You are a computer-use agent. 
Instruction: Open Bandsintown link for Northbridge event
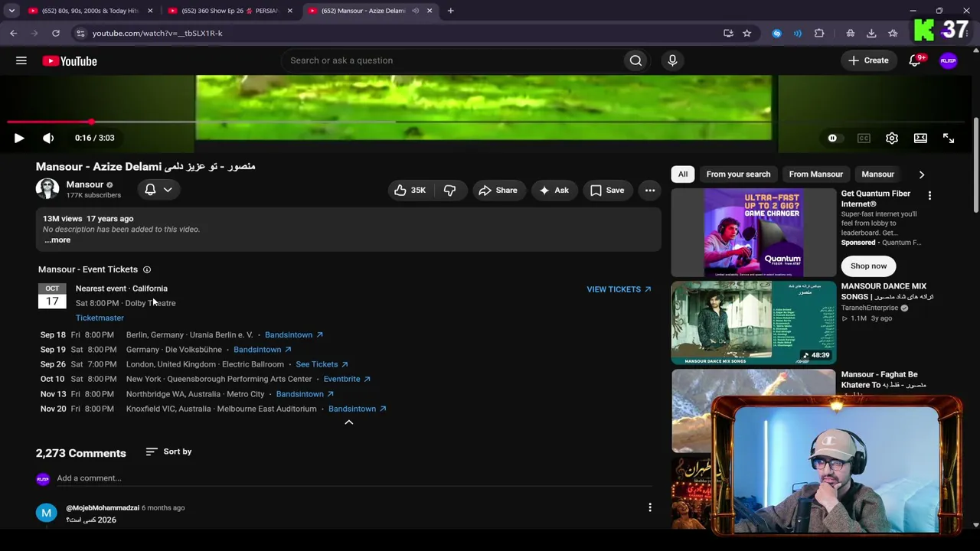305,394
